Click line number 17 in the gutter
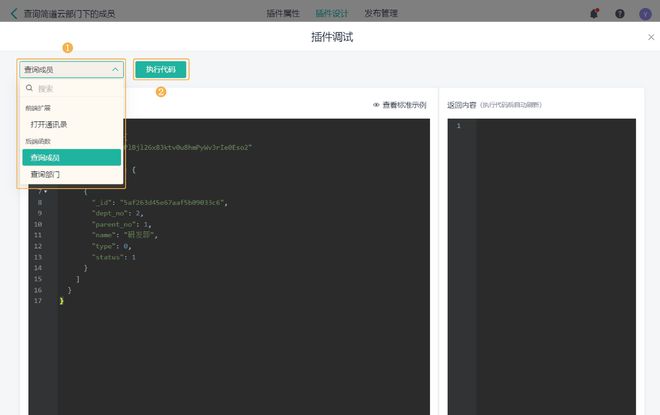This screenshot has height=415, width=660. pyautogui.click(x=38, y=301)
